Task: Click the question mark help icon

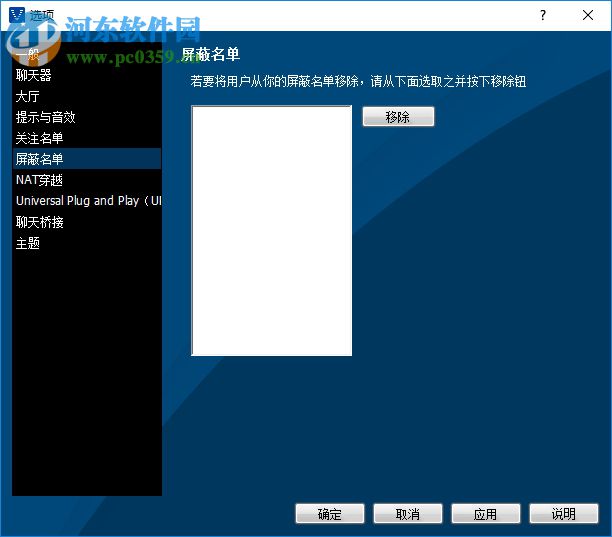Action: coord(543,15)
